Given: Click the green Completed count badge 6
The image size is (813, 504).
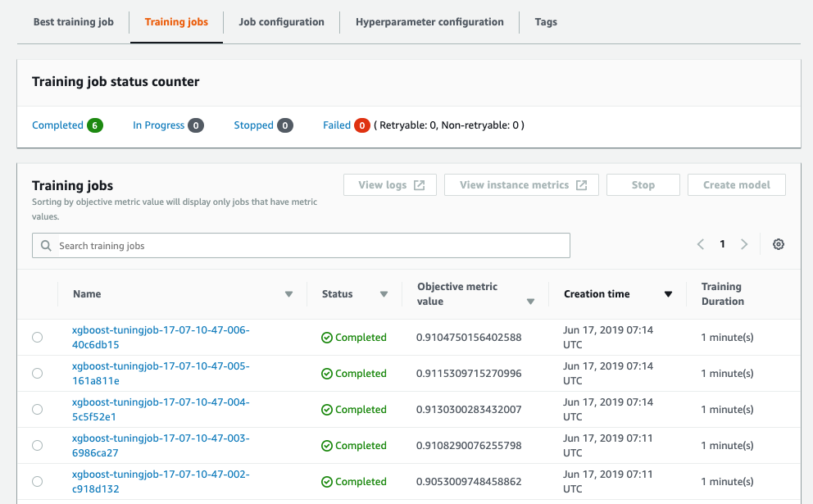Looking at the screenshot, I should click(95, 125).
